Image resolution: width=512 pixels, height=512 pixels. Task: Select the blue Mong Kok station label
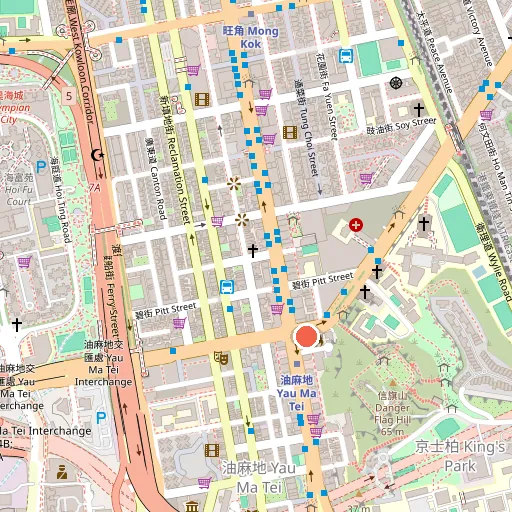click(x=251, y=37)
